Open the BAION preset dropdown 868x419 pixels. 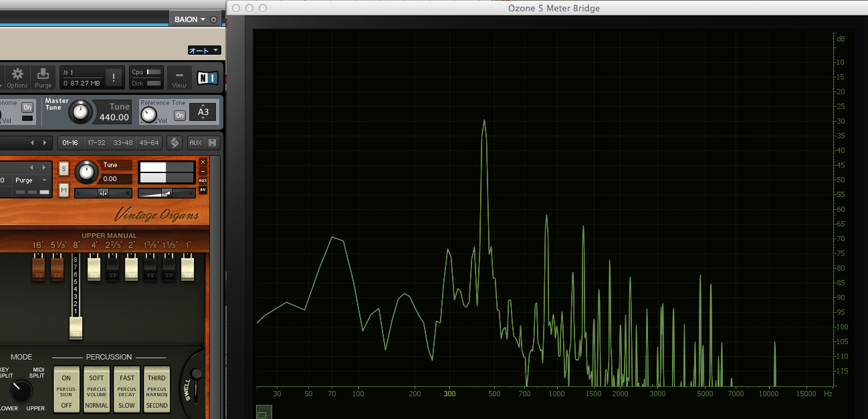point(190,19)
